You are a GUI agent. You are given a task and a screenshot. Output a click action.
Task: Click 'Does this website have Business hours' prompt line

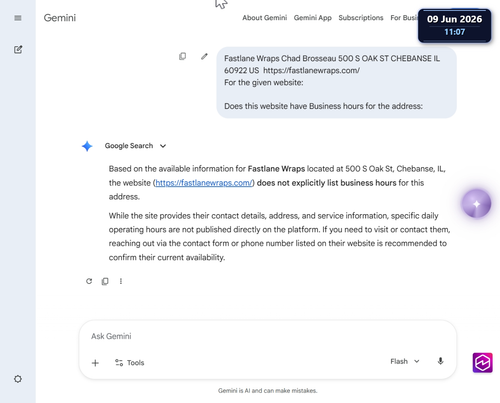click(323, 106)
